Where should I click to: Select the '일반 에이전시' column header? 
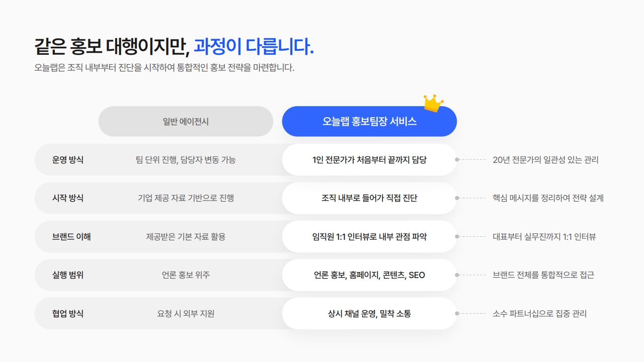pyautogui.click(x=186, y=121)
